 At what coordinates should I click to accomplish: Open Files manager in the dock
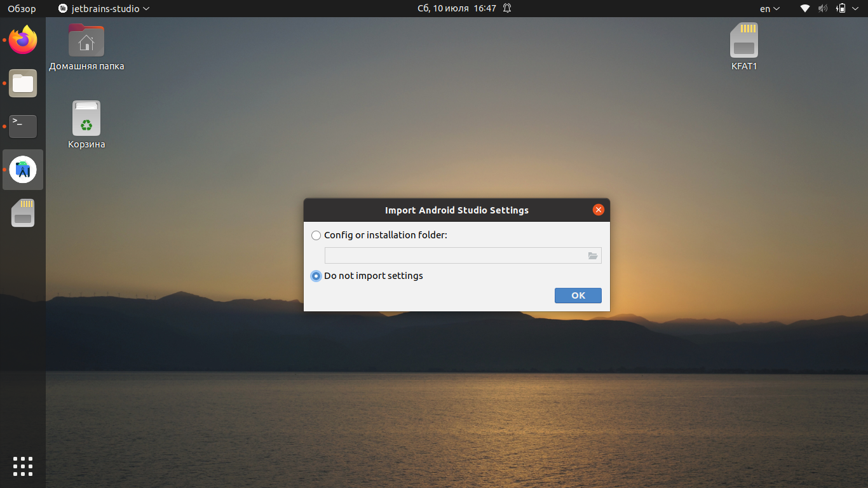(23, 83)
